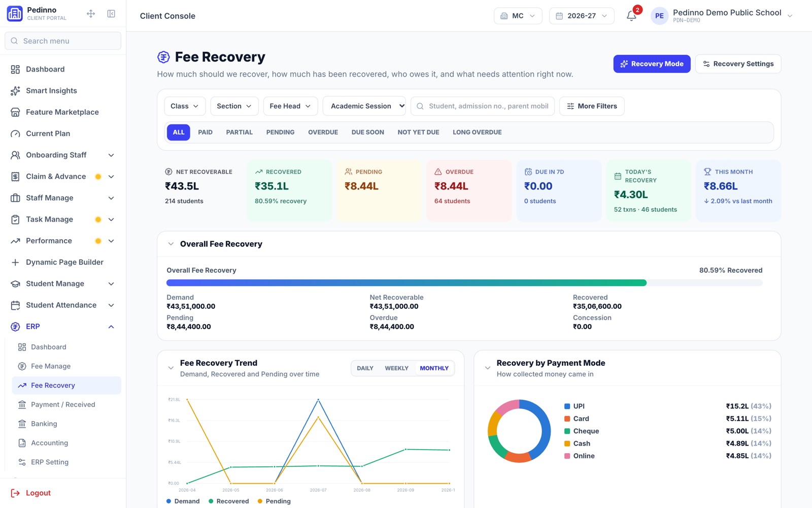Open Fee Manage under ERP
The image size is (812, 508).
click(x=66, y=366)
